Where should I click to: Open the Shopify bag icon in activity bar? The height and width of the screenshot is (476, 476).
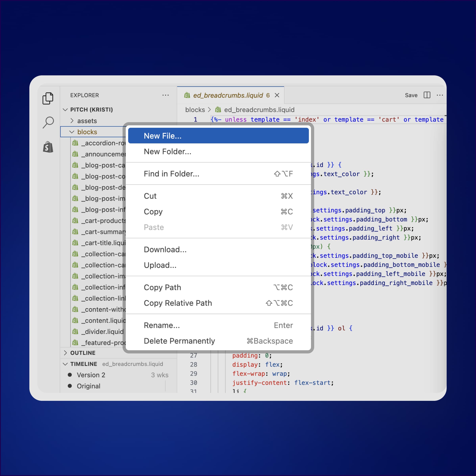[x=48, y=147]
